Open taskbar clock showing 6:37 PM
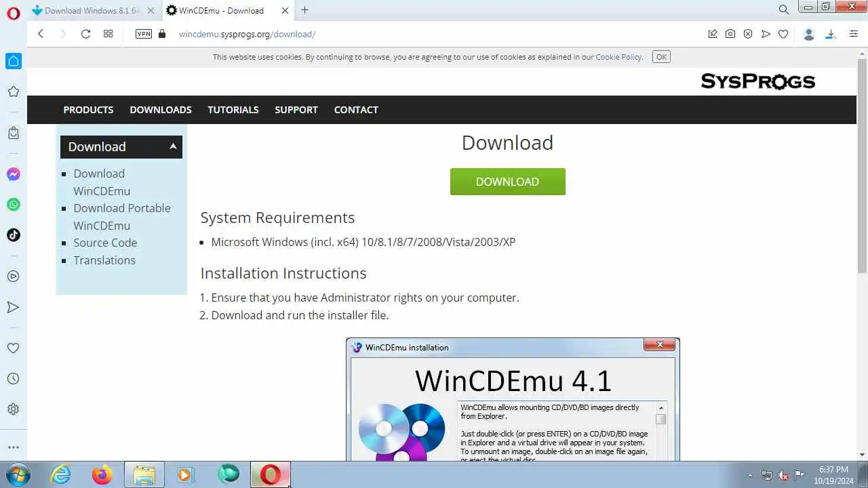The width and height of the screenshot is (868, 488). [833, 474]
